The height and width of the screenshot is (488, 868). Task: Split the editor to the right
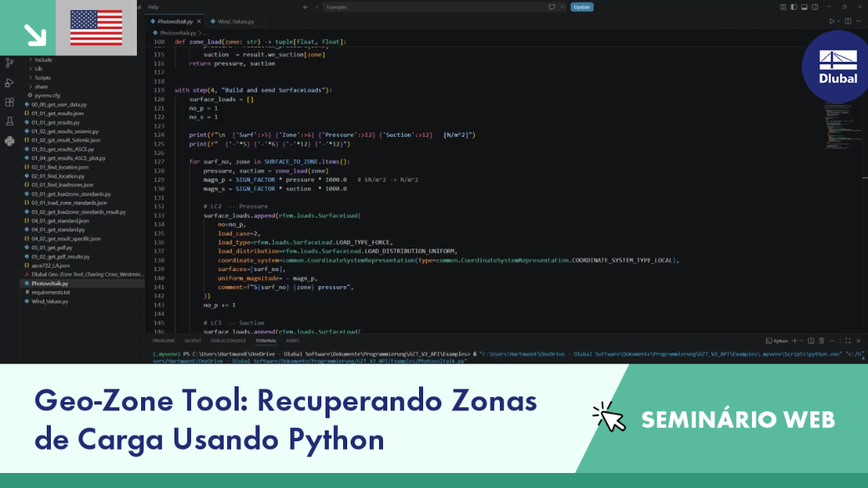pos(847,22)
